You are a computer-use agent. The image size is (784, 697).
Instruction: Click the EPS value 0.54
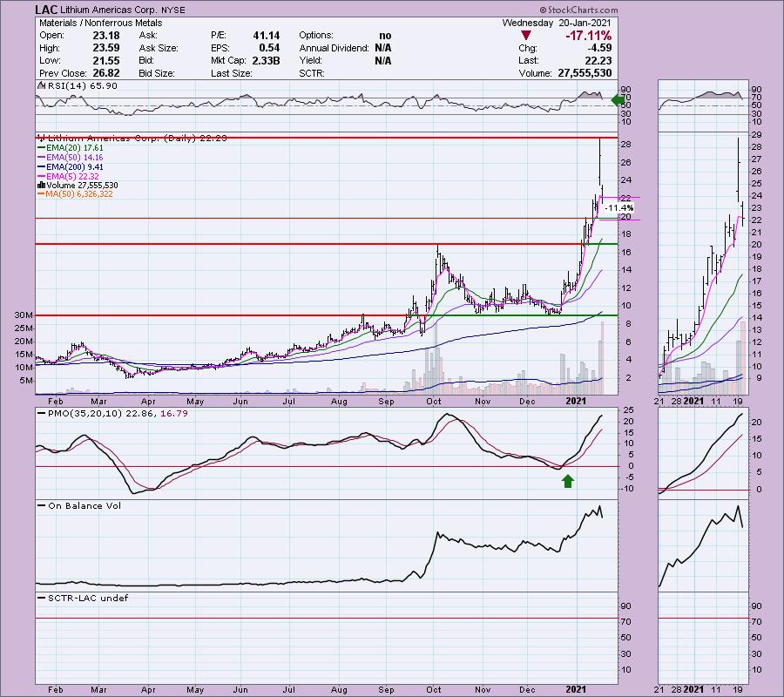point(269,48)
